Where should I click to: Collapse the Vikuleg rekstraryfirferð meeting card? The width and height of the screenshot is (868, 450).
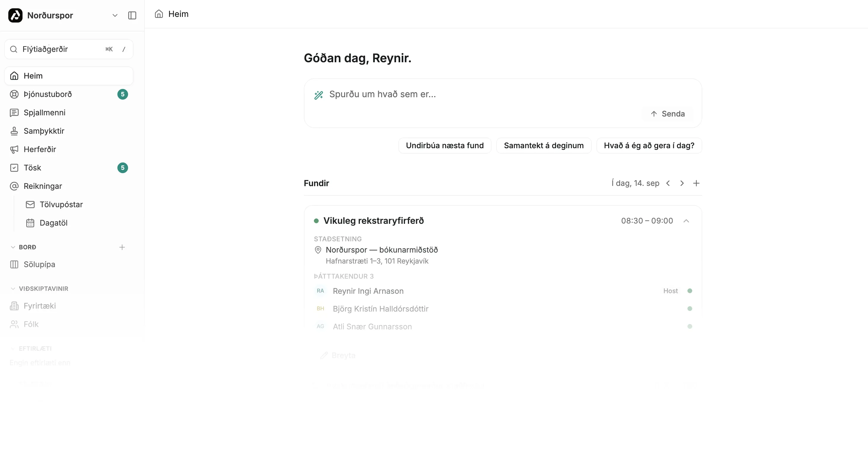(686, 221)
